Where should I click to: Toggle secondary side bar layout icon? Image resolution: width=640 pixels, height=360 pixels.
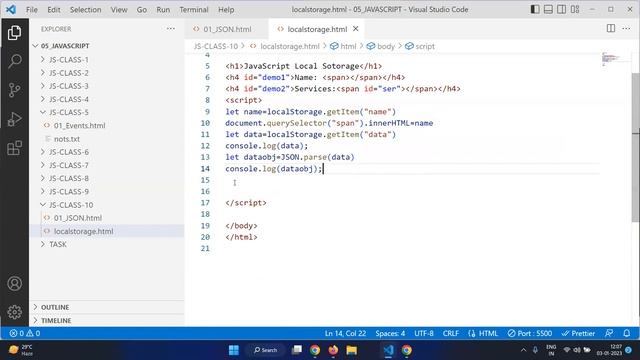pos(562,9)
